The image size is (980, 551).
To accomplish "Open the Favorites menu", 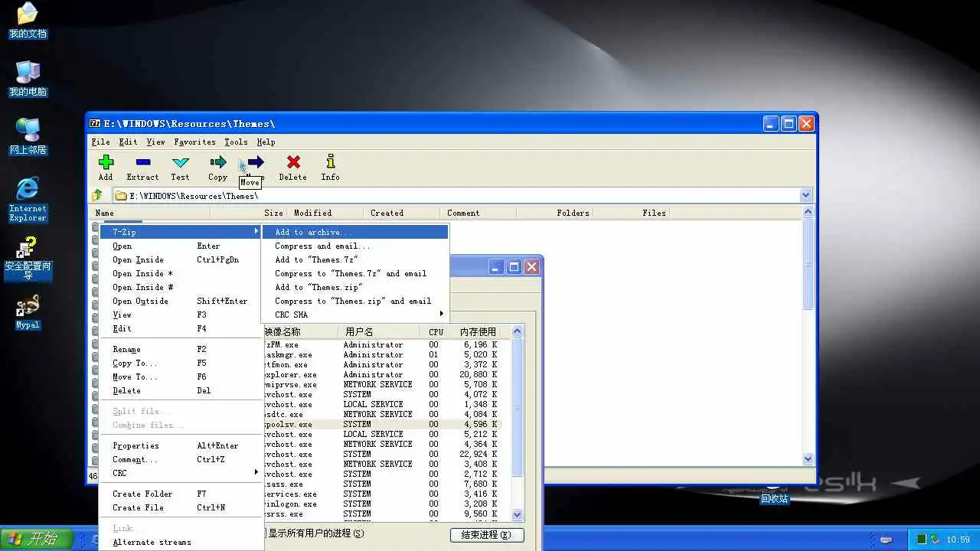I will pyautogui.click(x=194, y=142).
